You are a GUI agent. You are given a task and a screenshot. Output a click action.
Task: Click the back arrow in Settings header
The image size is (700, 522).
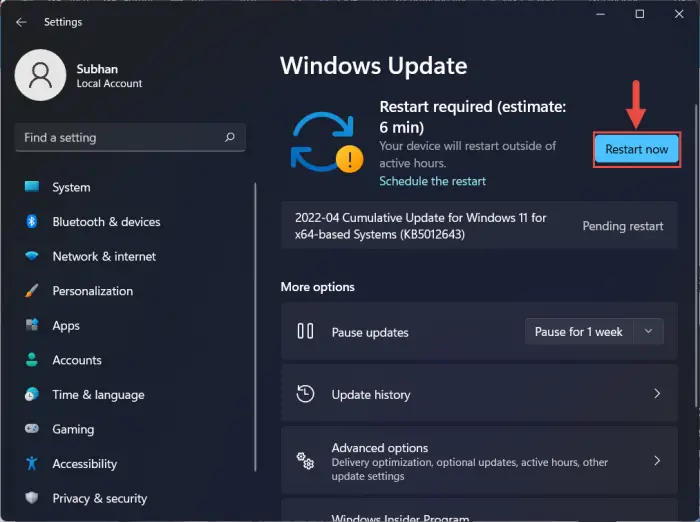[x=21, y=22]
